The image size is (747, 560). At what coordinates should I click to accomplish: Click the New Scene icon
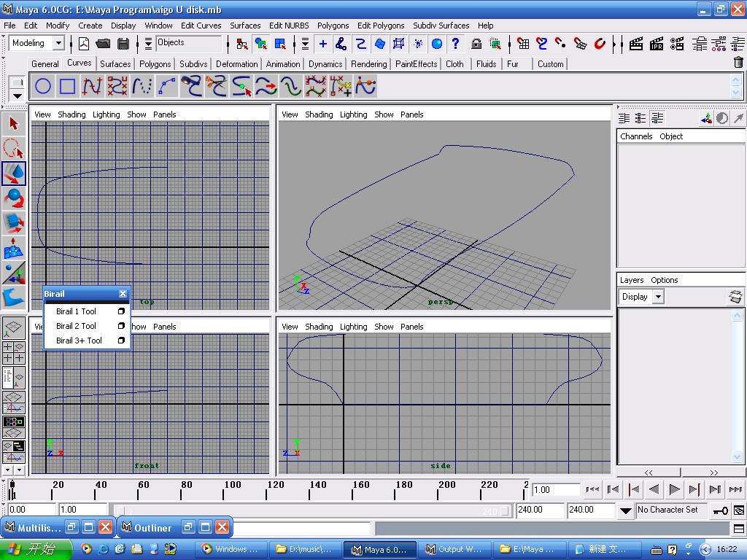coord(84,44)
